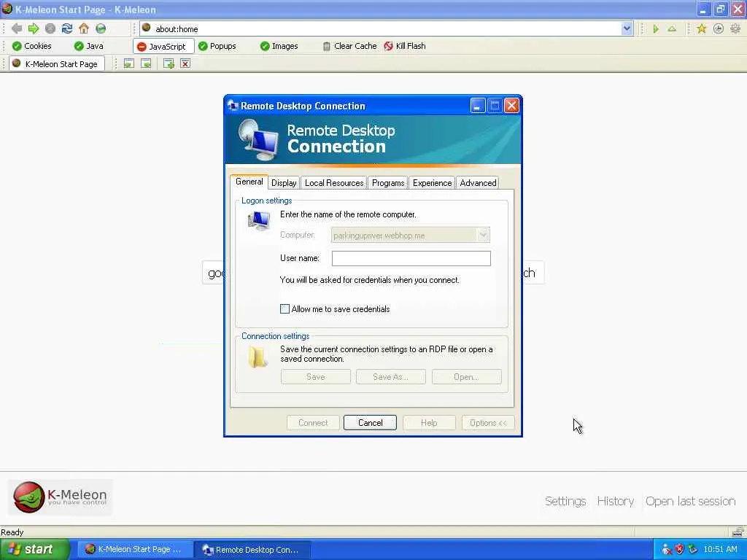The image size is (747, 560).
Task: Open the Settings link on the start page
Action: pyautogui.click(x=565, y=501)
